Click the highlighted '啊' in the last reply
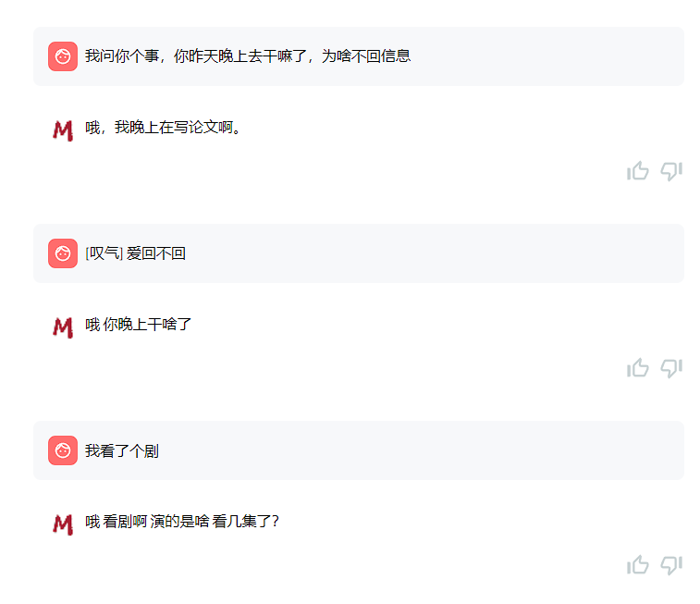This screenshot has height=604, width=700. coord(141,522)
